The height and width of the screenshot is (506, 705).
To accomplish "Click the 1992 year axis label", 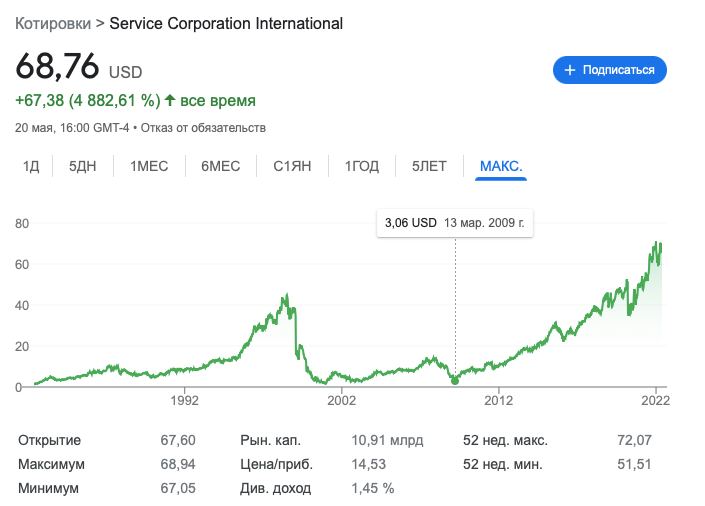I will (x=185, y=401).
